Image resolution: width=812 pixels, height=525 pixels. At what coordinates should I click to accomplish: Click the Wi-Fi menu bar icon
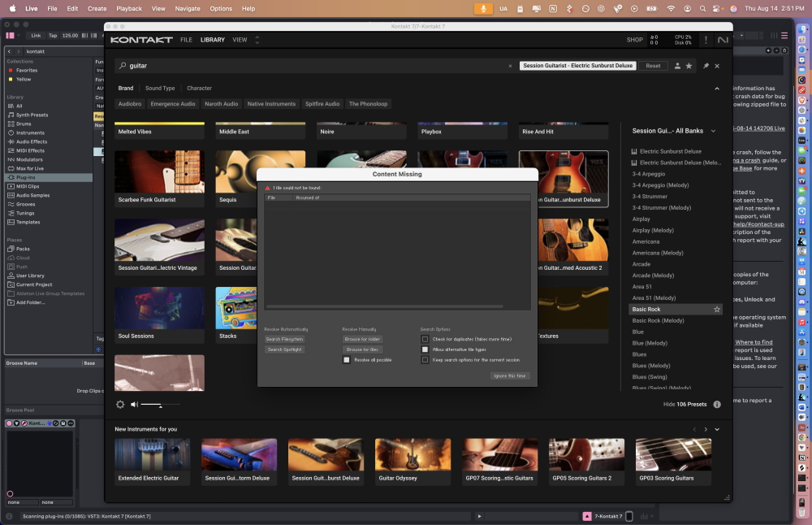[x=672, y=9]
